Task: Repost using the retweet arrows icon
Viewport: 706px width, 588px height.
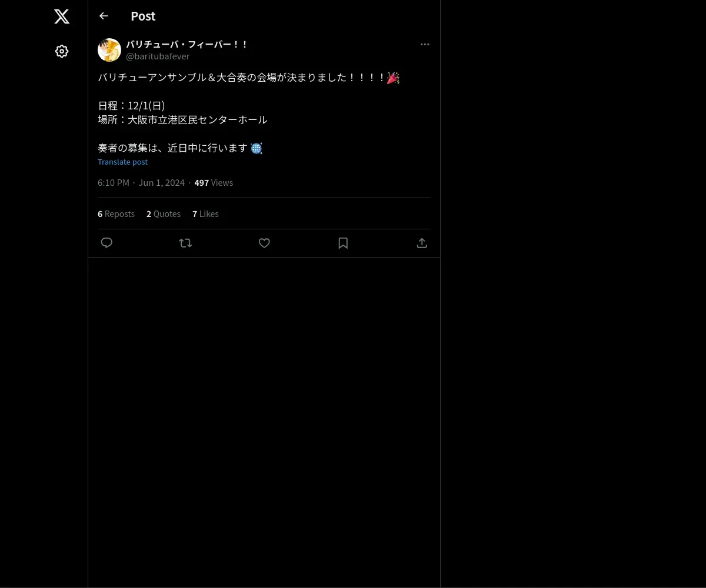Action: pos(185,243)
